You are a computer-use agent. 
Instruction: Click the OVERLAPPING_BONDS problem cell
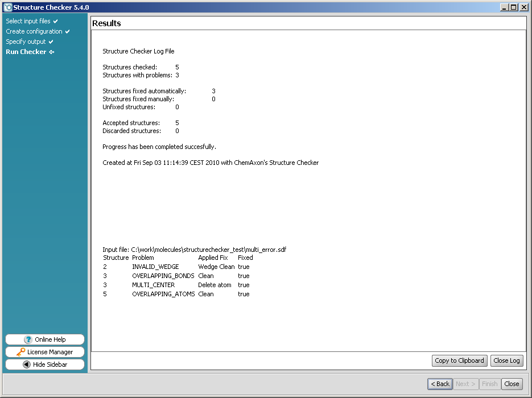pyautogui.click(x=163, y=276)
